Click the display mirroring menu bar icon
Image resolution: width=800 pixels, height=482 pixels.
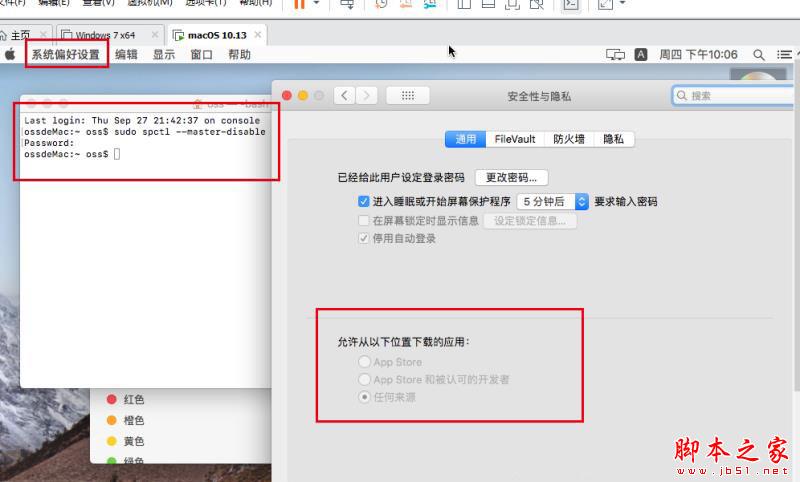(x=615, y=55)
